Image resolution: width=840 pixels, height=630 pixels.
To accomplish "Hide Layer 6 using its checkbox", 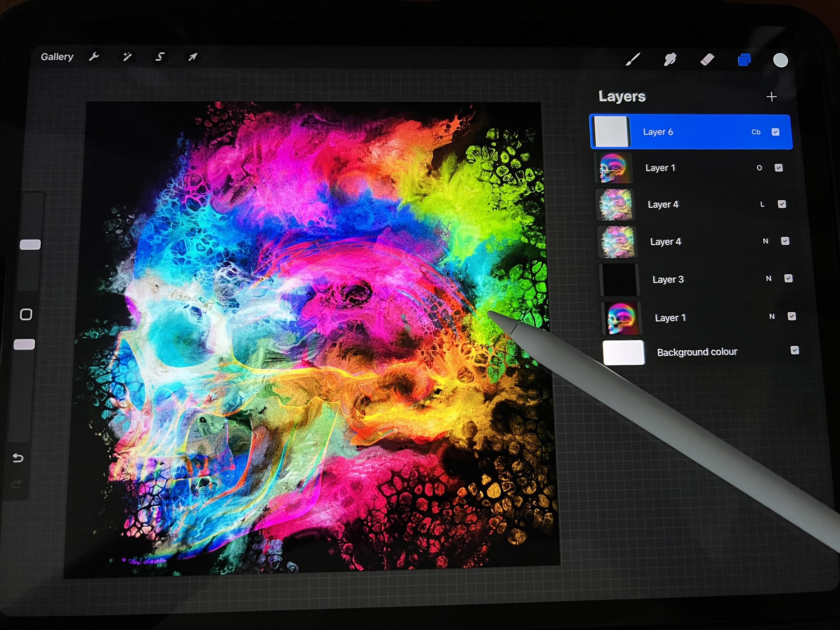I will [775, 132].
